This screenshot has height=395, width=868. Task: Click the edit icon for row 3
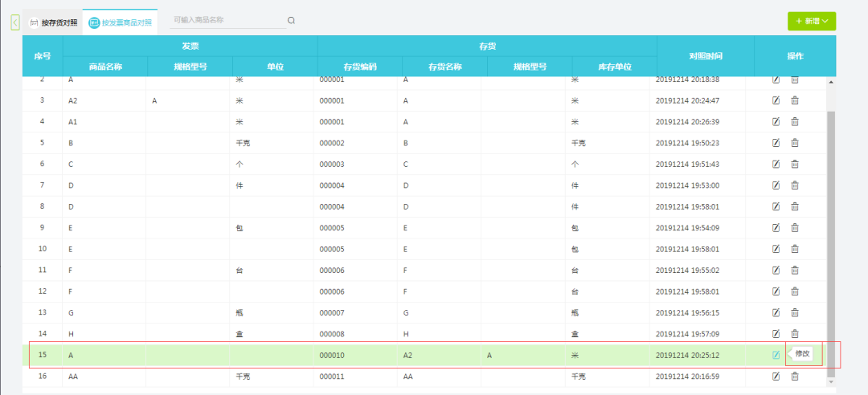pyautogui.click(x=776, y=100)
